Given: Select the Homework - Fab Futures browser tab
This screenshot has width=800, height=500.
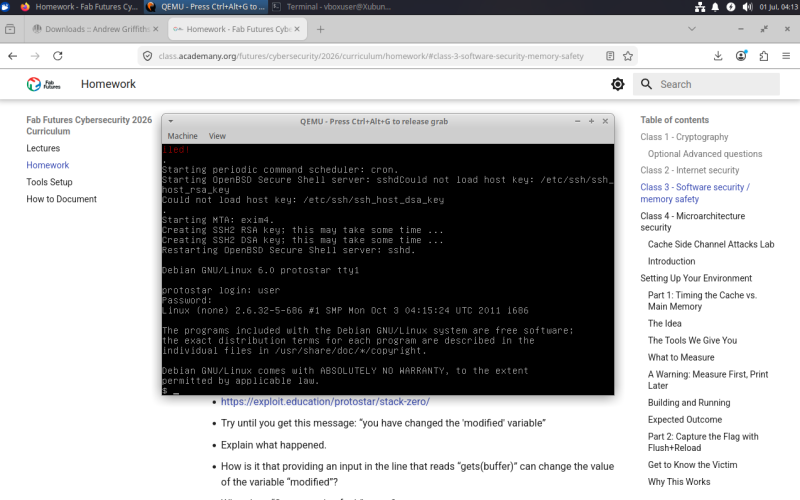Looking at the screenshot, I should coord(237,29).
